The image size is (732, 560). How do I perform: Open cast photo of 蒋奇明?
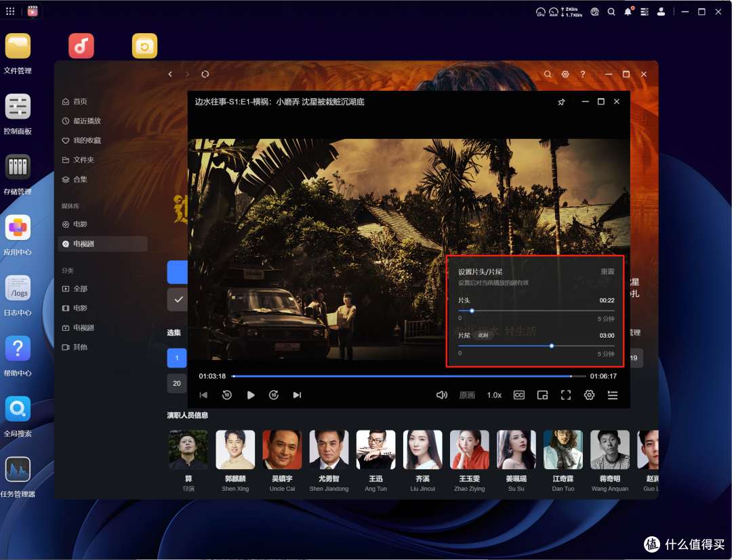610,449
